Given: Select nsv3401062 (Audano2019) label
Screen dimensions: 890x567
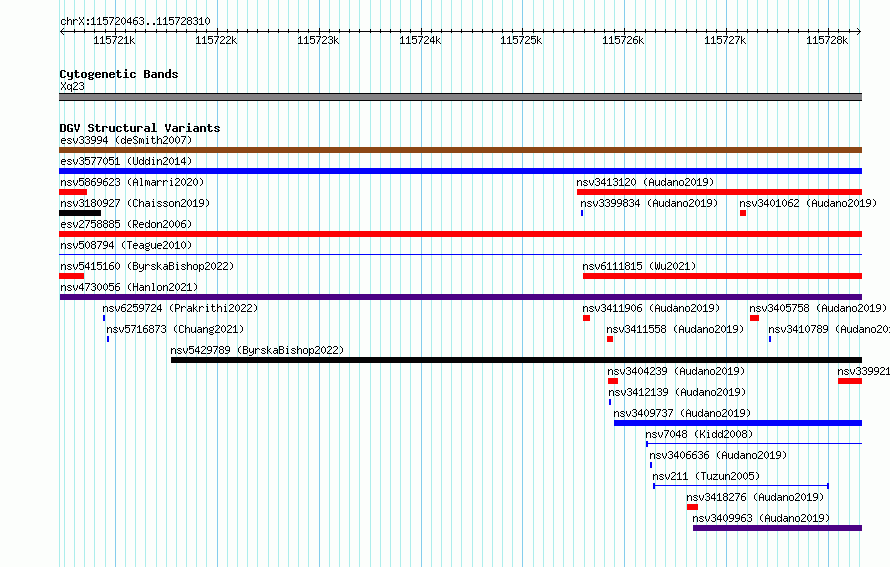Looking at the screenshot, I should coord(808,203).
